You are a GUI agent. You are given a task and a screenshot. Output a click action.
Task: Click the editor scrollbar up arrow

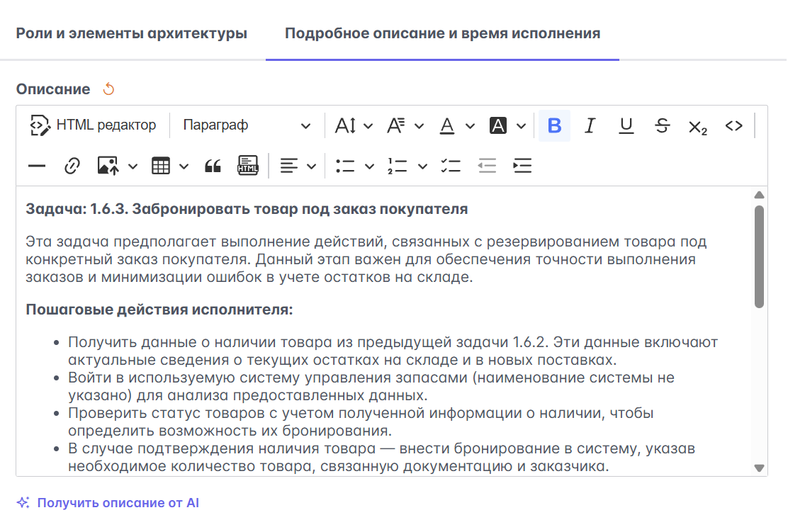pyautogui.click(x=760, y=194)
